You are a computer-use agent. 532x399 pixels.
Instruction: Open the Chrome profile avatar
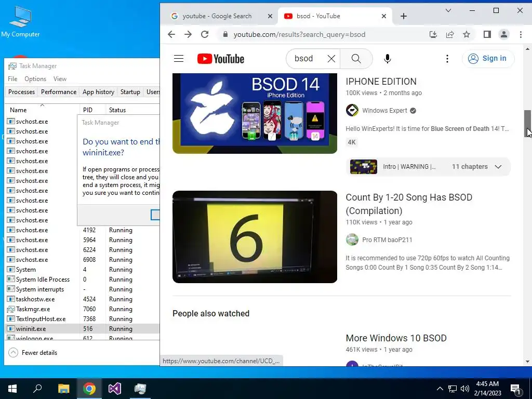point(504,34)
